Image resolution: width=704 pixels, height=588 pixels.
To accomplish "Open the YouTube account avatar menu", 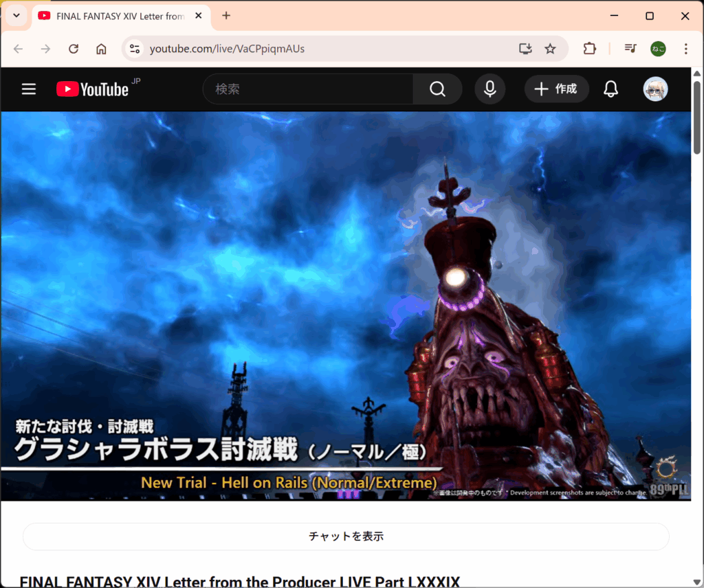I will click(655, 89).
